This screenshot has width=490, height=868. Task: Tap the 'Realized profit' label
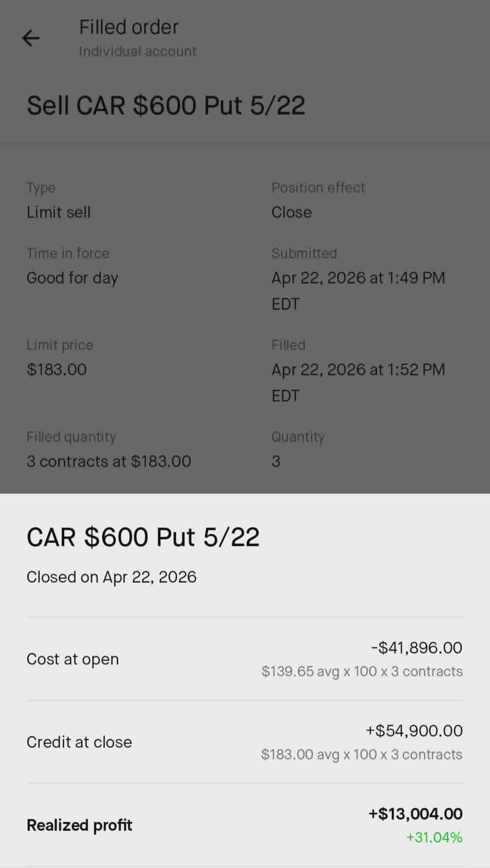pyautogui.click(x=79, y=825)
